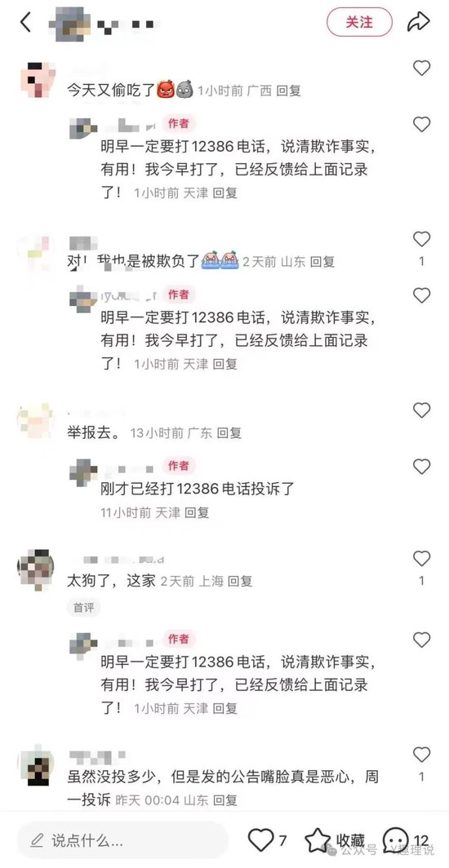The width and height of the screenshot is (449, 868).
Task: Follow the author with 关注 button
Action: [x=359, y=22]
